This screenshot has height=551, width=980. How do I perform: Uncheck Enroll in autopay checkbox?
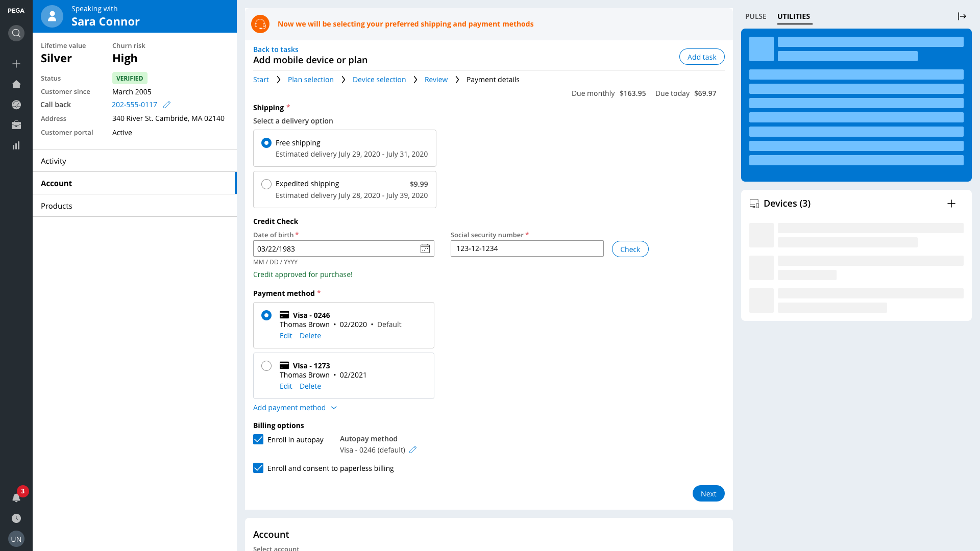[258, 439]
